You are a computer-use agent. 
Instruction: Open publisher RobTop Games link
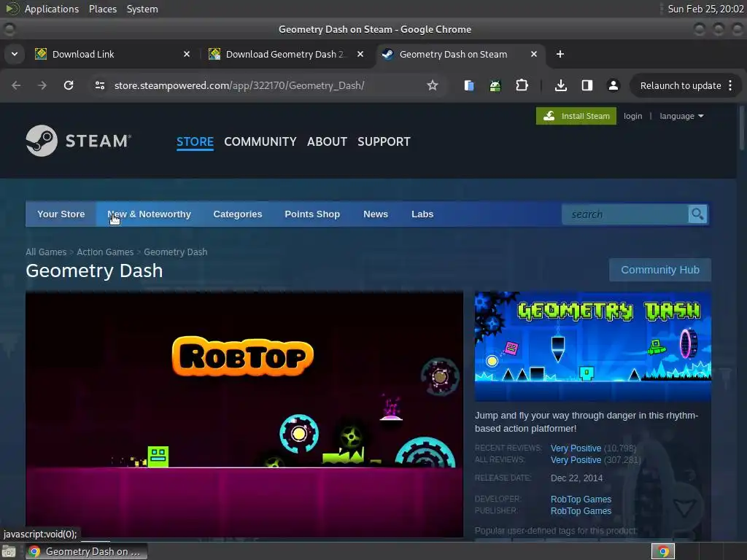[581, 511]
